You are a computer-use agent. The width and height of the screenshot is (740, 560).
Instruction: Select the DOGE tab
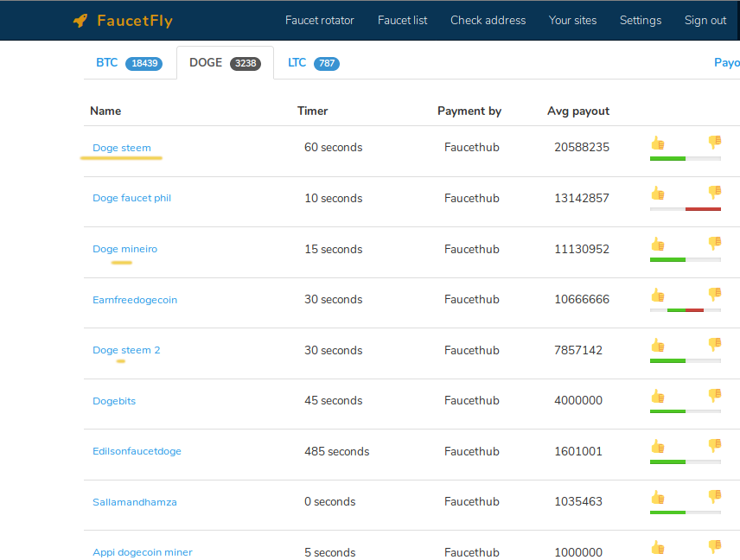(225, 63)
